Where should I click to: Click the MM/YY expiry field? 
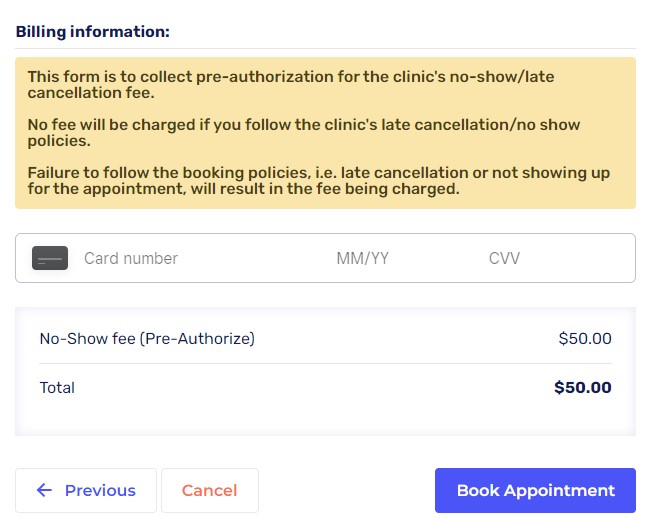point(380,258)
